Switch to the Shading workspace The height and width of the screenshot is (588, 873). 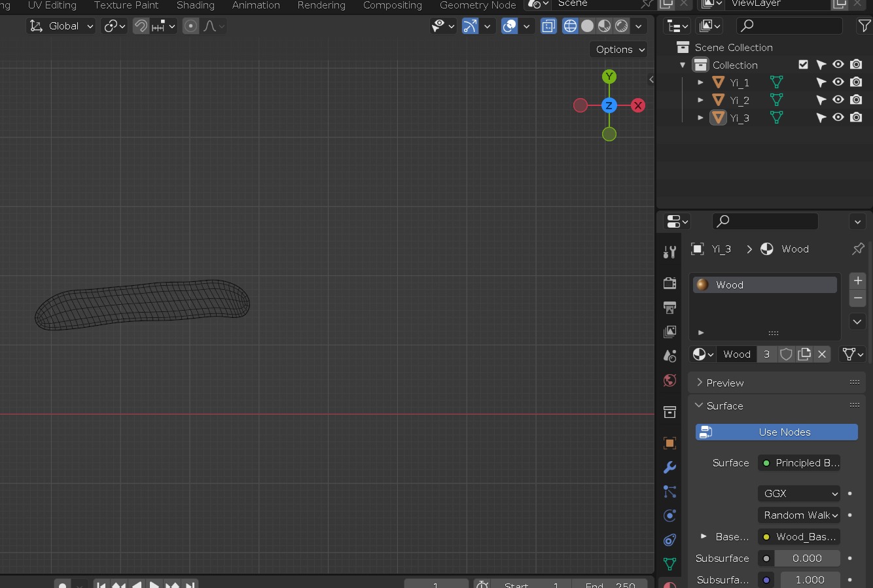point(196,5)
